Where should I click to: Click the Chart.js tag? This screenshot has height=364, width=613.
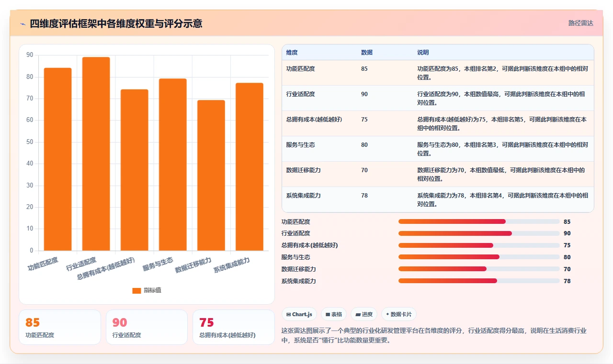pyautogui.click(x=299, y=314)
